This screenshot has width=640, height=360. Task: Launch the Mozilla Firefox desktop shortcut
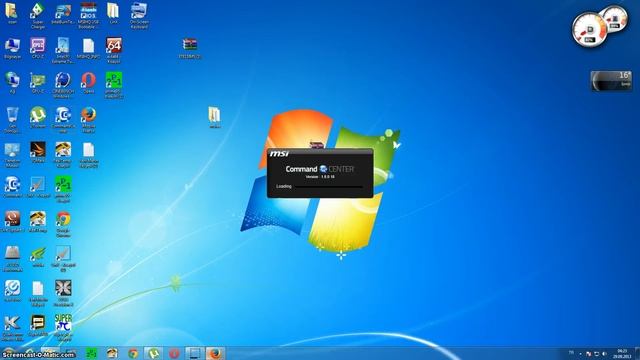click(88, 120)
